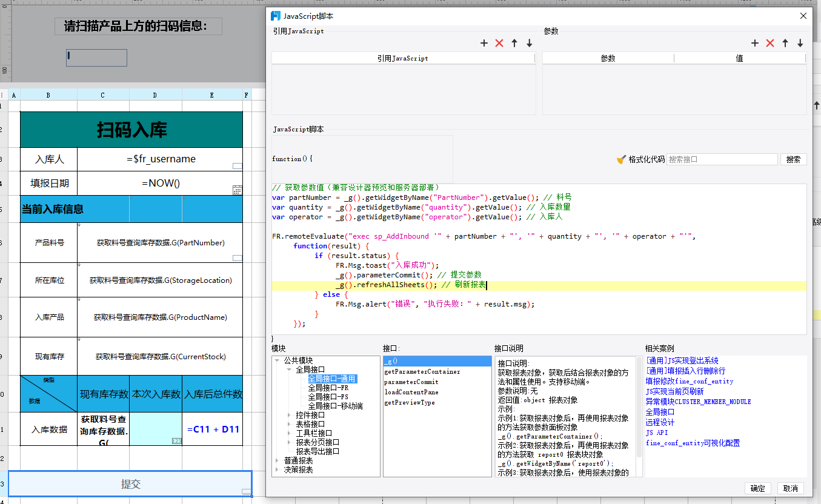The image size is (821, 504).
Task: Move parameter row down
Action: coord(800,43)
